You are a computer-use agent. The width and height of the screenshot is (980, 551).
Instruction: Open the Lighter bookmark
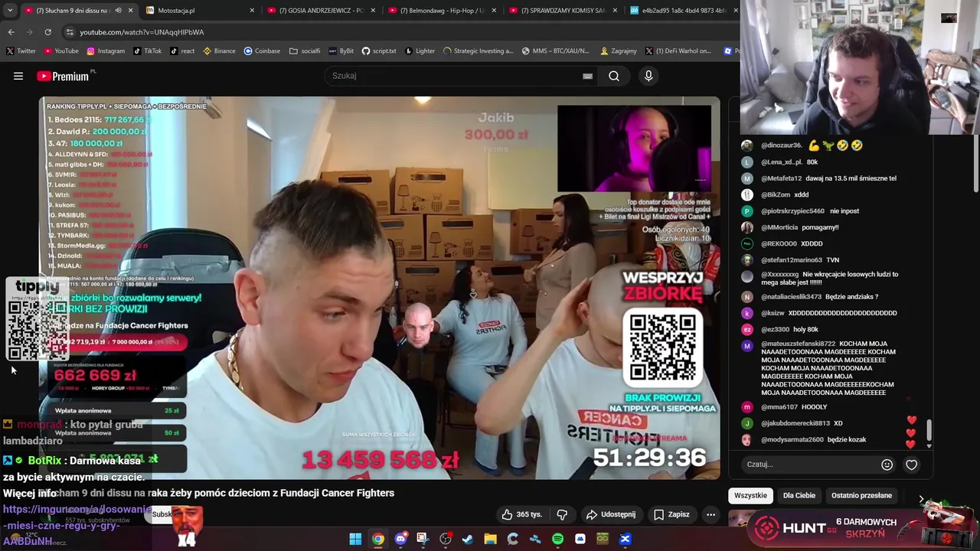pos(420,51)
